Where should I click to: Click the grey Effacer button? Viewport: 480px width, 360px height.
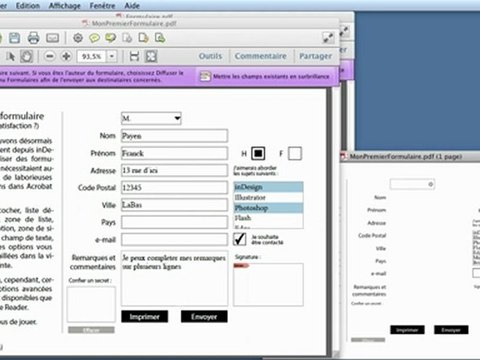(x=91, y=330)
